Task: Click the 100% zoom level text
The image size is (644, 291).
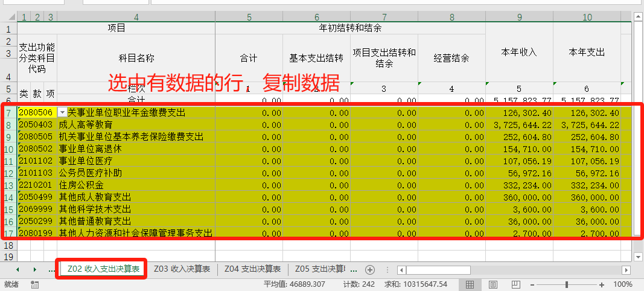Action: pyautogui.click(x=623, y=284)
